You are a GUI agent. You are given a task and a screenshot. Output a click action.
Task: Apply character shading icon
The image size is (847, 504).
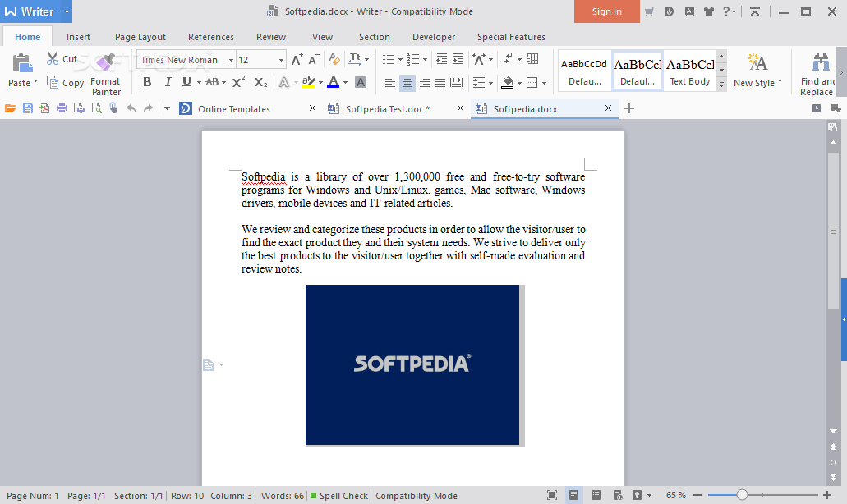coord(361,82)
